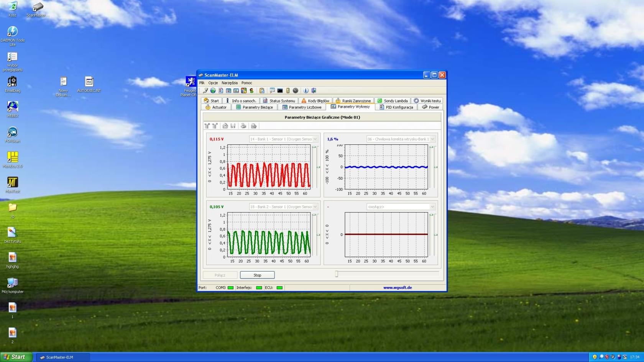Expand the <wyłącz> graph parameter dropdown

[x=432, y=207]
